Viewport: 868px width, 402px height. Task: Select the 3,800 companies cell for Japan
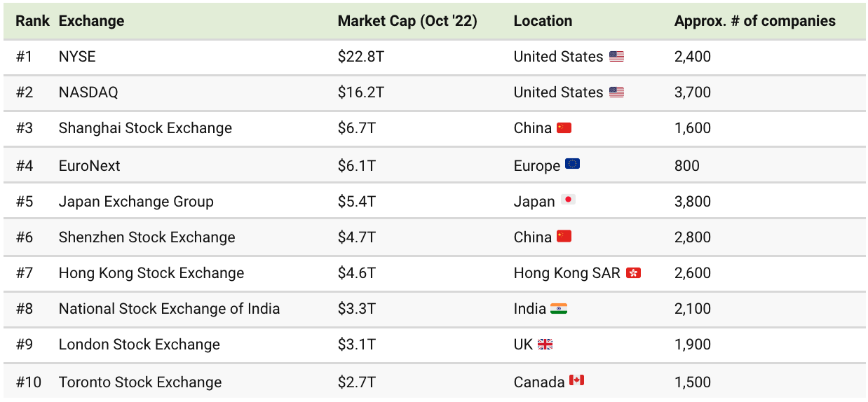[693, 202]
